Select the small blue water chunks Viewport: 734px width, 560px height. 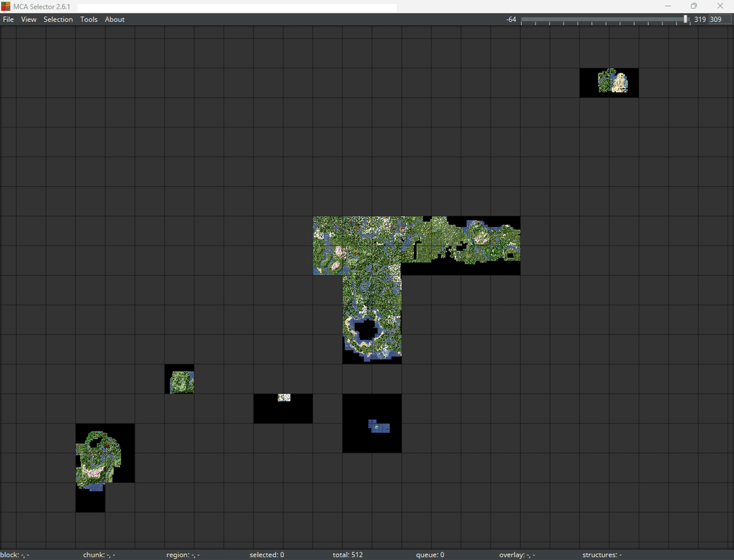379,427
